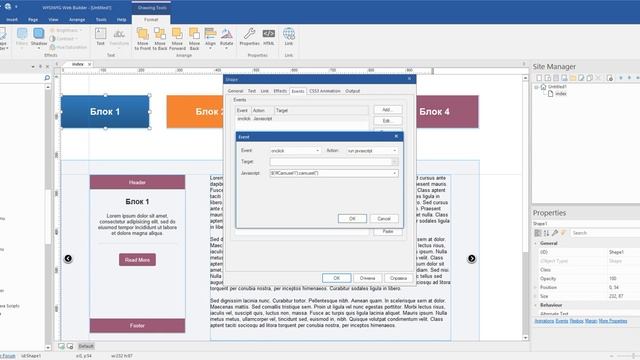
Task: Click the application logo in title bar
Action: [x=7, y=6]
